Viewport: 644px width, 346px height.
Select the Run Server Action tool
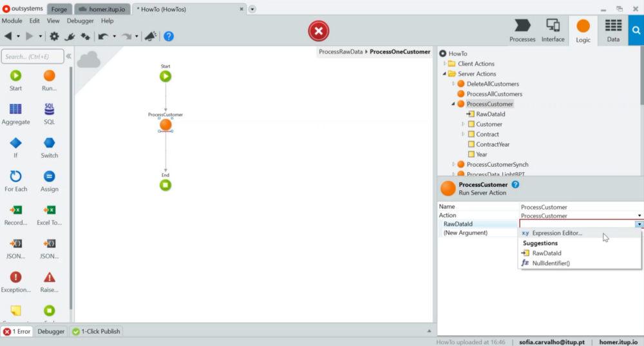tap(50, 81)
